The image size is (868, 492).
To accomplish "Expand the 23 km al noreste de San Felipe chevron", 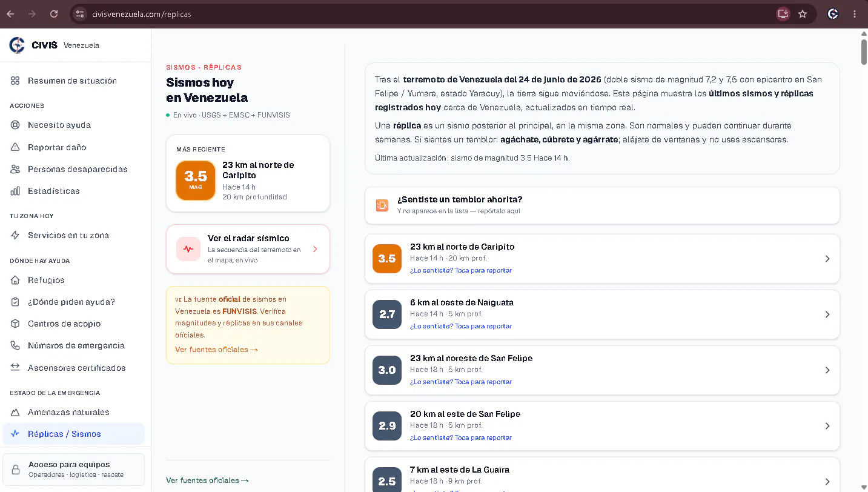I will [x=827, y=370].
